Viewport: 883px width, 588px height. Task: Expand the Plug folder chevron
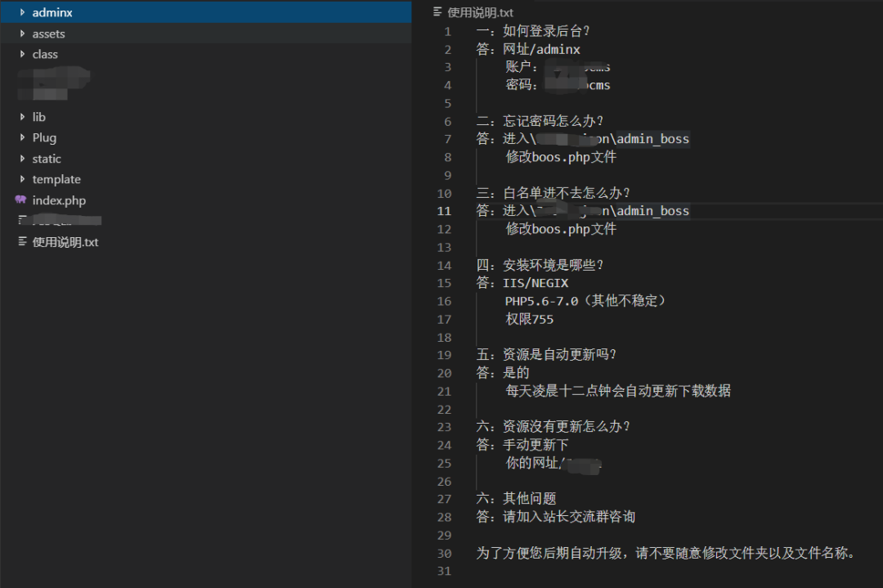[x=22, y=137]
